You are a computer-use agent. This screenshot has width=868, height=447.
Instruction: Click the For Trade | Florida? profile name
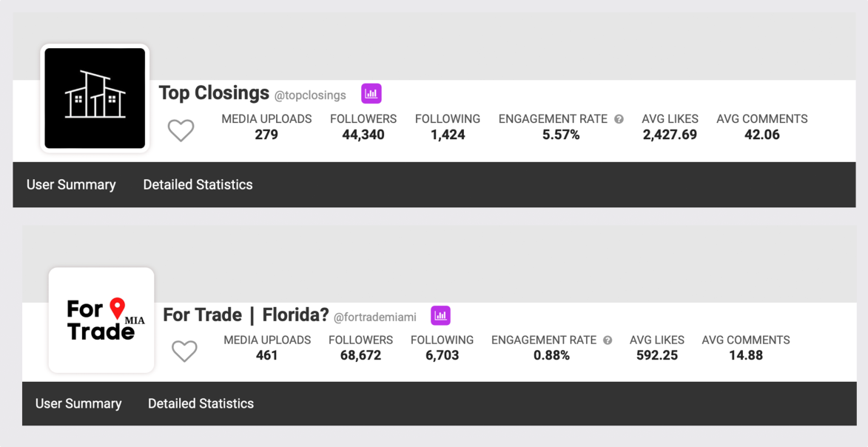(246, 315)
